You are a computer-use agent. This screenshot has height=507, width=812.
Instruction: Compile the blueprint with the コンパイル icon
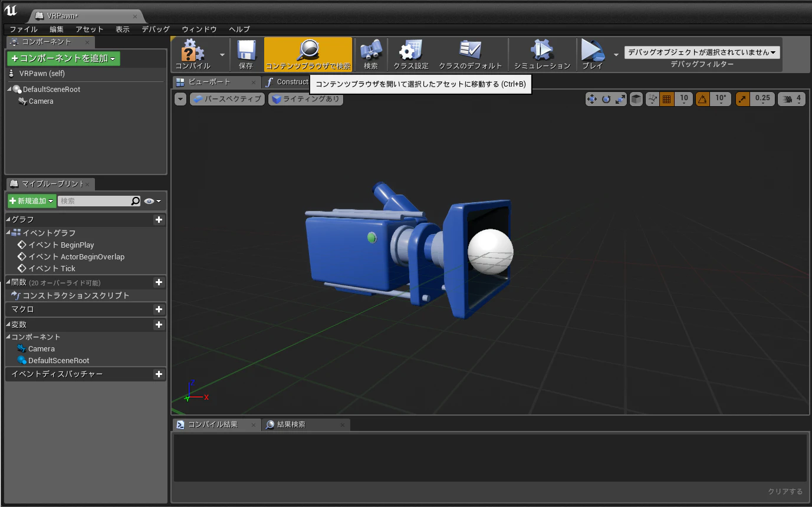(193, 54)
